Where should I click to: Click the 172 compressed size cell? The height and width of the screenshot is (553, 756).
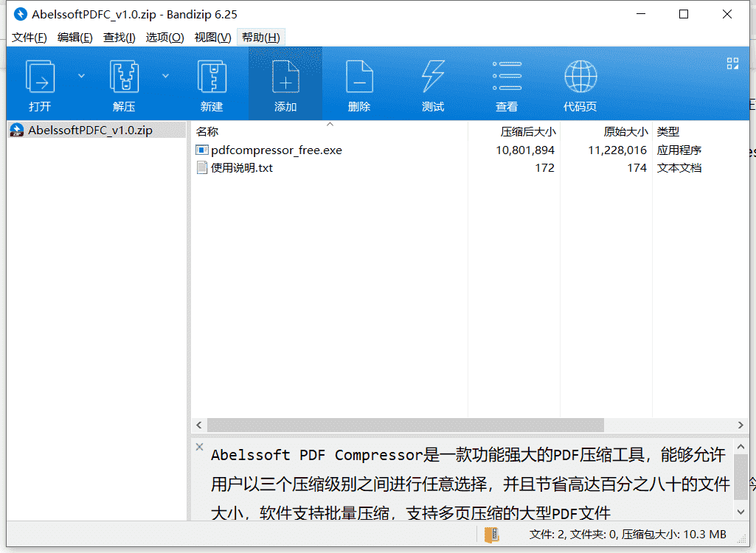tap(544, 168)
